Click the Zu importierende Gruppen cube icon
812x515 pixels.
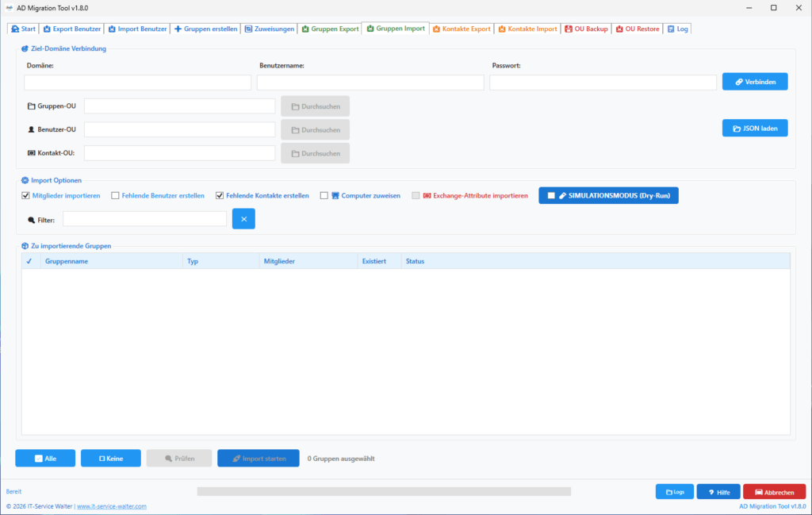pos(25,246)
